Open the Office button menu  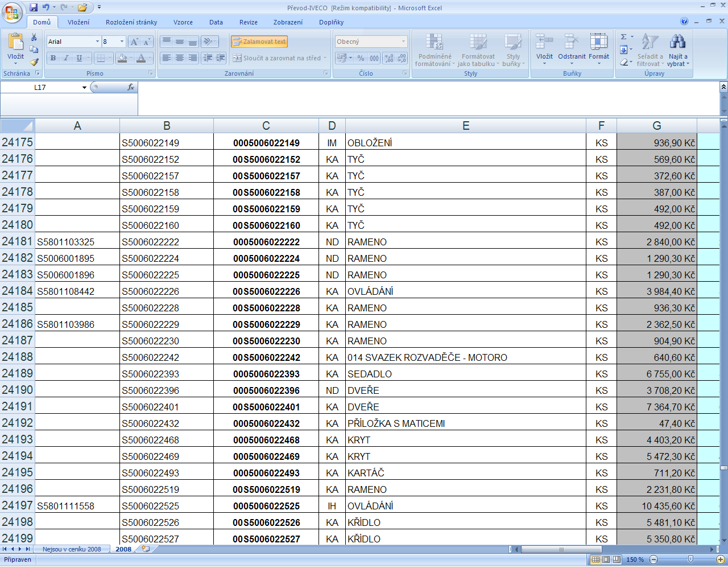click(13, 13)
